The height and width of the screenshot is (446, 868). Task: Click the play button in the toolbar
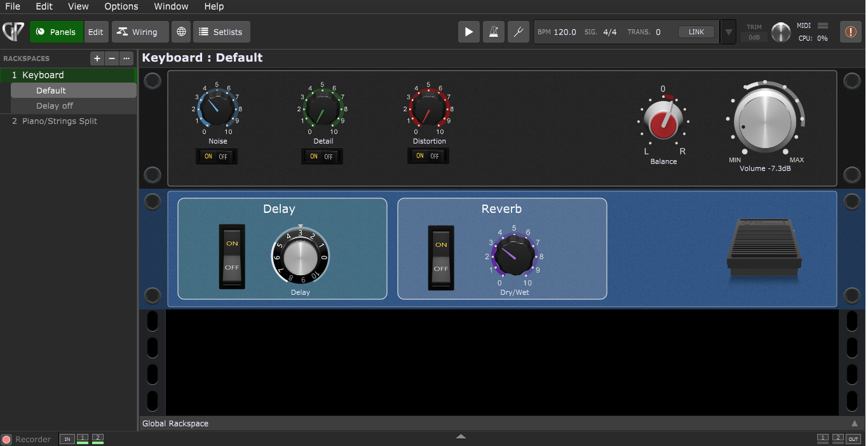coord(468,32)
